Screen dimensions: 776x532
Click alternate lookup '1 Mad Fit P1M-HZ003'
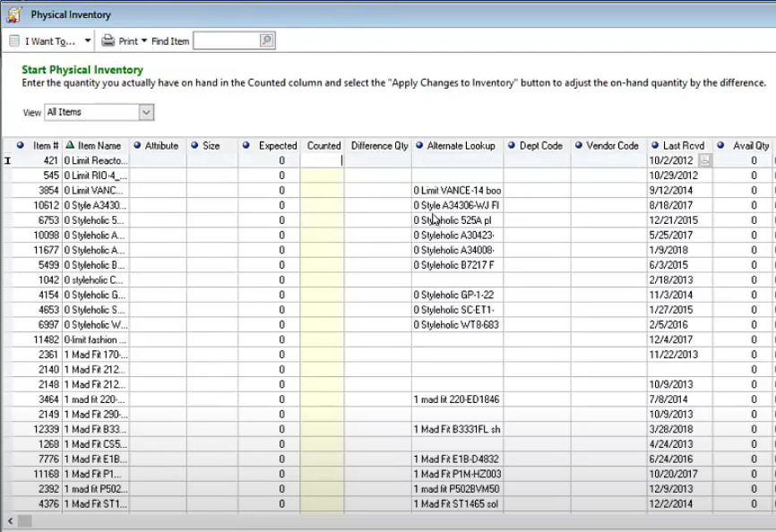[457, 474]
